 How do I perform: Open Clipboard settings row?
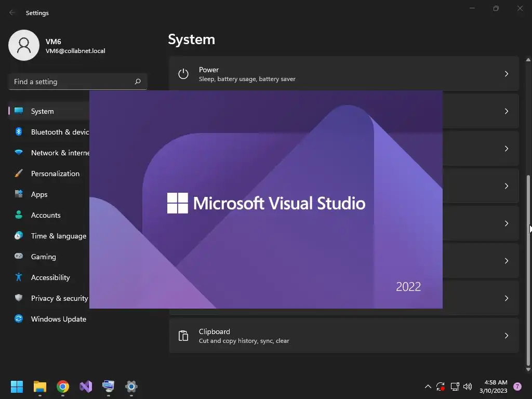pyautogui.click(x=344, y=336)
